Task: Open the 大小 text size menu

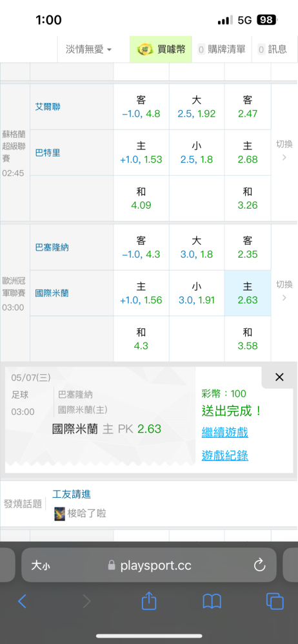Action: (41, 566)
